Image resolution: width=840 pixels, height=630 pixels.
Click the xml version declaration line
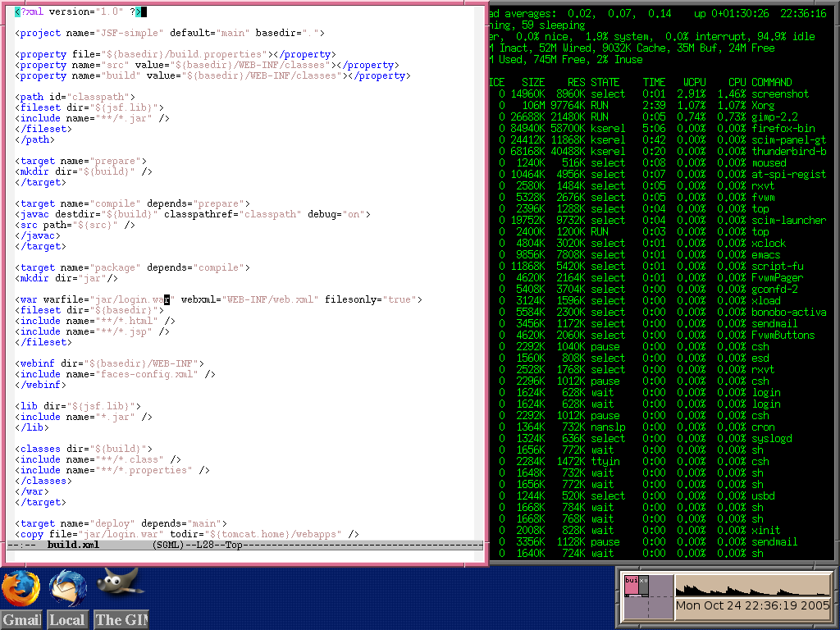[x=80, y=11]
